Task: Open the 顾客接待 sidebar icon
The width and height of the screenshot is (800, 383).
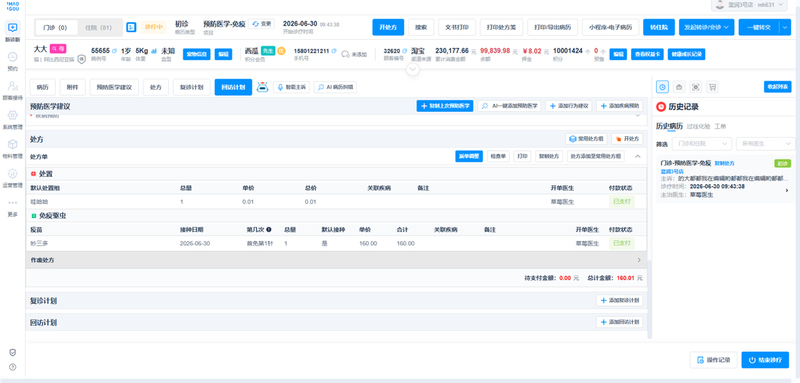Action: [13, 86]
